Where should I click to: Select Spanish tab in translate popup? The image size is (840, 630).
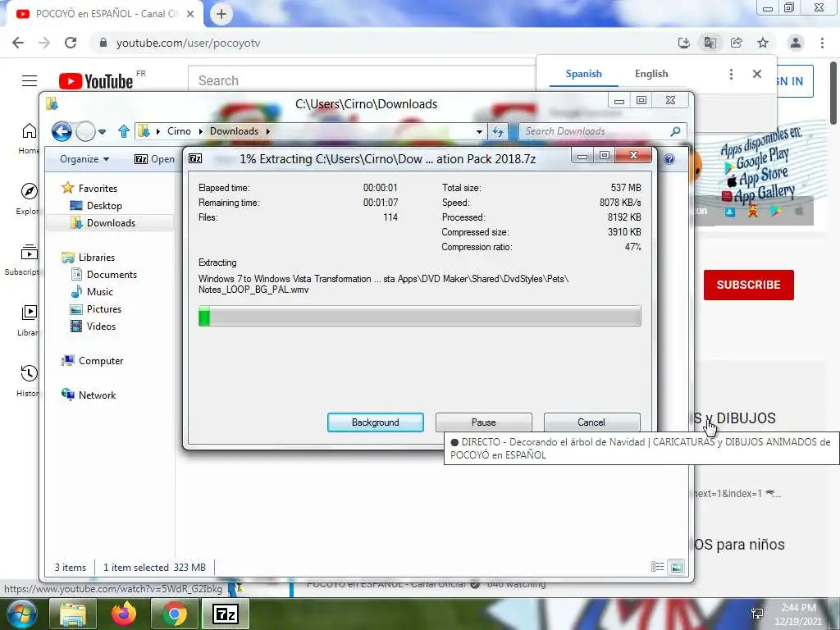coord(583,74)
